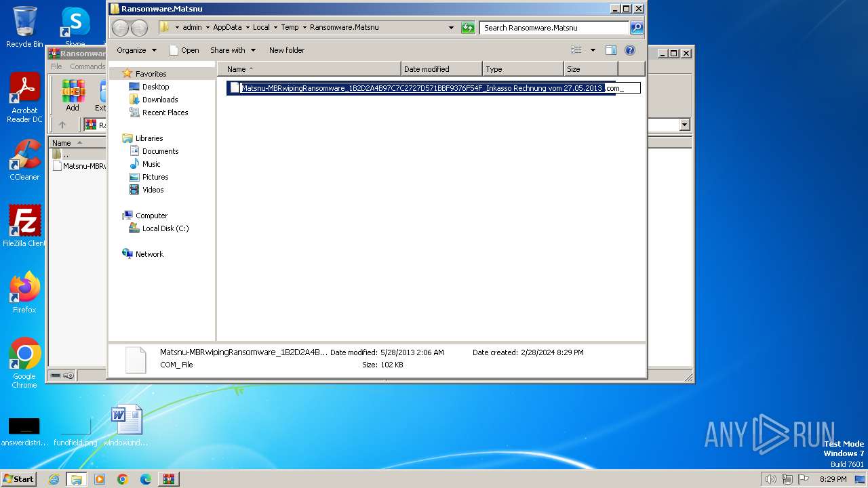868x488 pixels.
Task: Sort by Type column header
Action: [x=523, y=69]
